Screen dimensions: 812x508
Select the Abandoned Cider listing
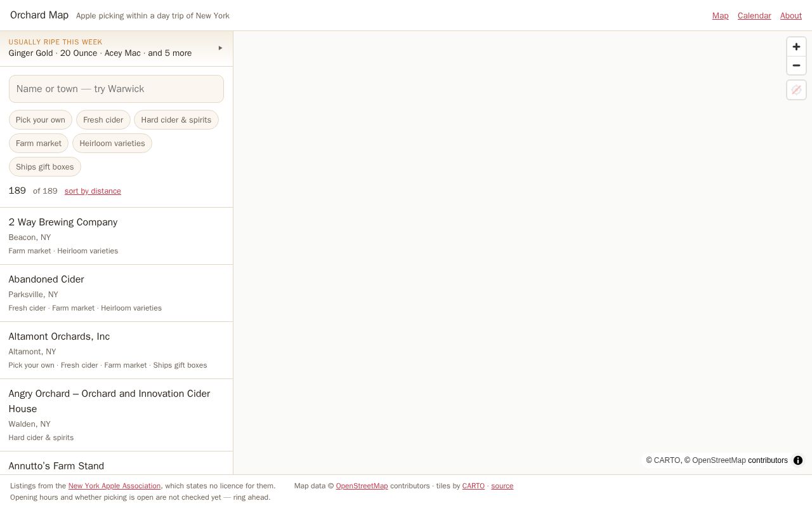point(116,293)
